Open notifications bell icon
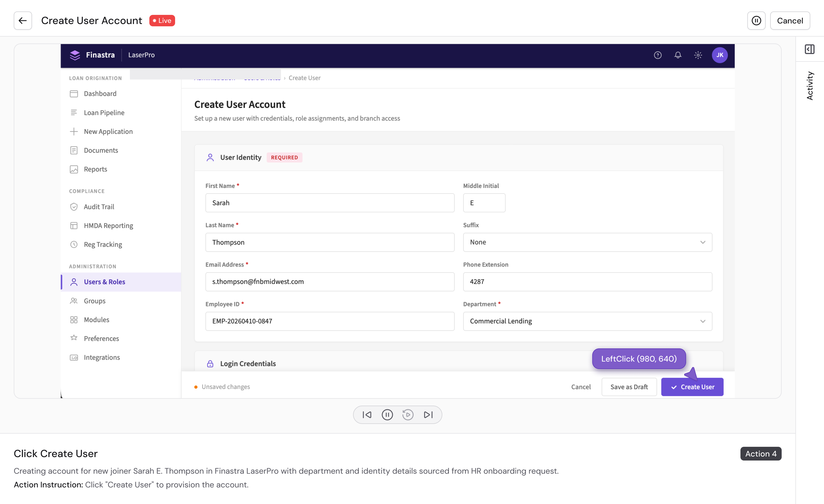Image resolution: width=824 pixels, height=504 pixels. (678, 55)
